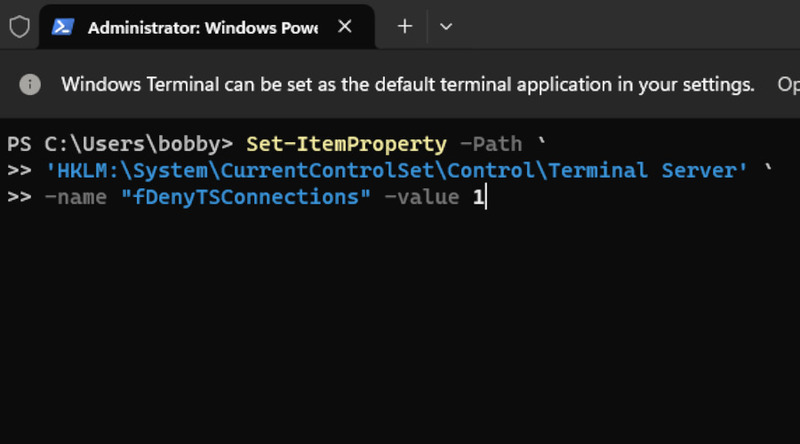Viewport: 800px width, 444px height.
Task: Click the PowerShell icon in the tab
Action: (x=64, y=27)
